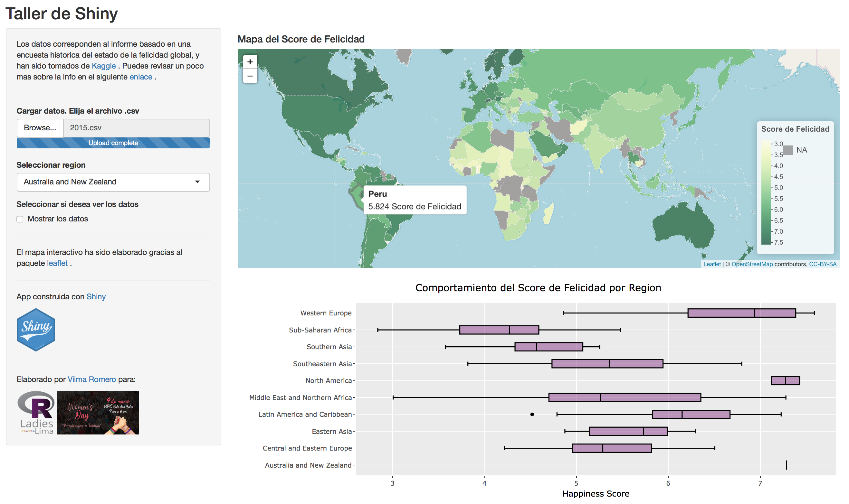The image size is (849, 504).
Task: Zoom in on the map
Action: pyautogui.click(x=250, y=62)
